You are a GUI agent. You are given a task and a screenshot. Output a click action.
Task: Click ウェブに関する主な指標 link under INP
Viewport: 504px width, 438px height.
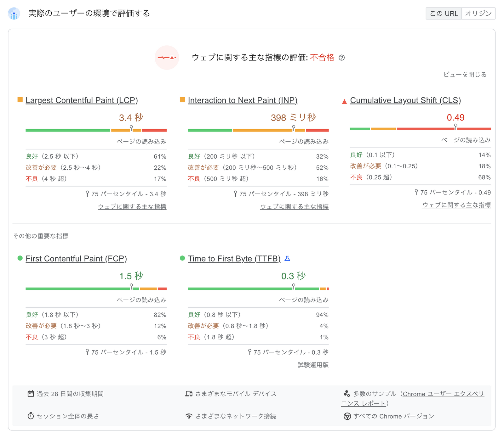click(294, 206)
